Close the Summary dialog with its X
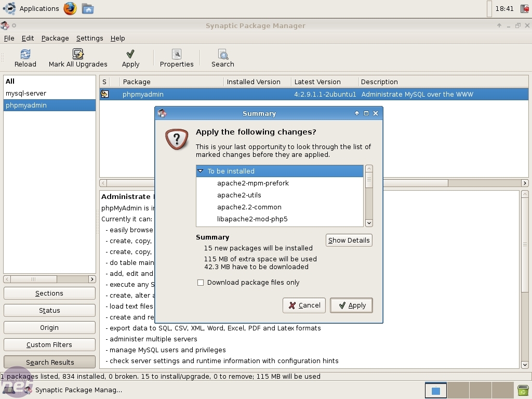Viewport: 532px width, 399px height. (x=376, y=113)
